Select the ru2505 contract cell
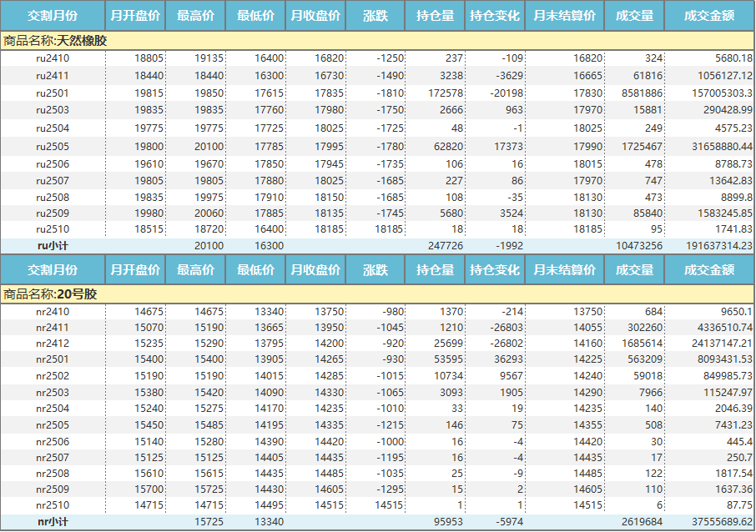 point(53,147)
